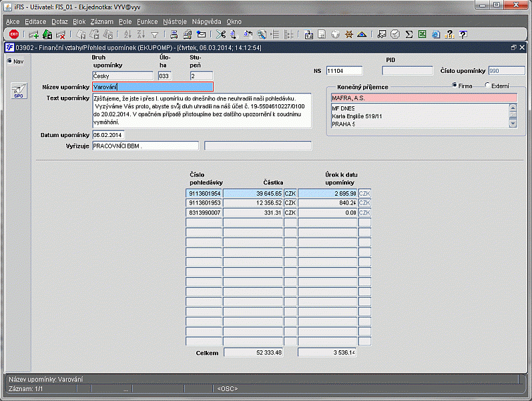
Task: Click the MAFRA, A.S. recipient field
Action: 424,98
